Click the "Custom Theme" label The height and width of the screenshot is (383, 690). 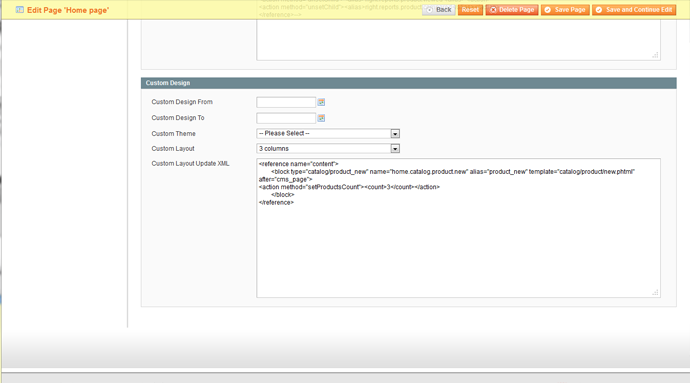click(x=173, y=133)
